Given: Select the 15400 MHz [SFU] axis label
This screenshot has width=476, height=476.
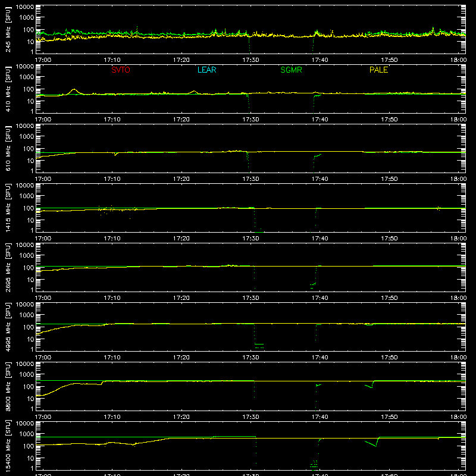Looking at the screenshot, I should (x=8, y=446).
